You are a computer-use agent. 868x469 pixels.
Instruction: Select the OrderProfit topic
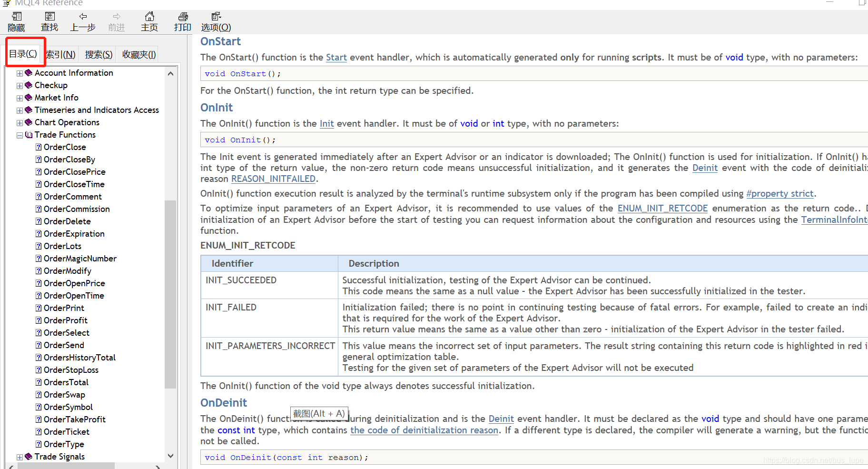point(66,320)
